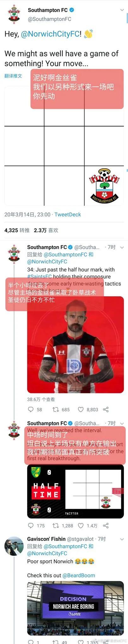The image size is (128, 644).
Task: Expand options on the 34-minute reply tweet
Action: point(122,247)
